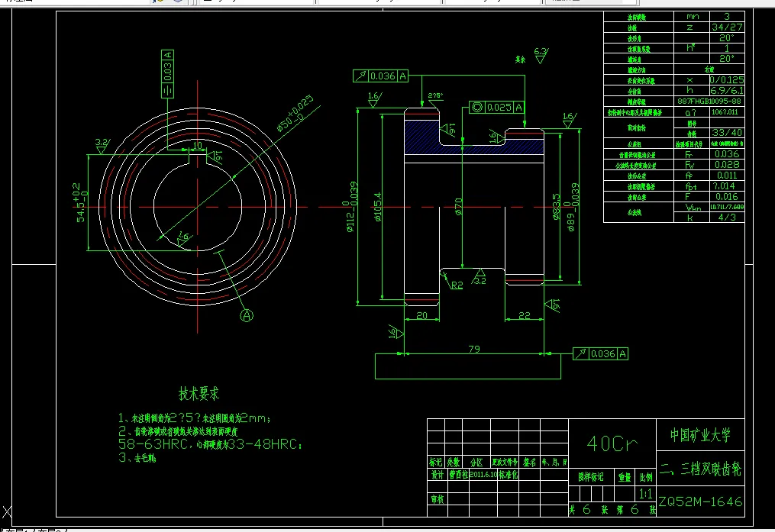Click drawing number "ZQ52M-1646"
This screenshot has height=532, width=775.
click(700, 502)
